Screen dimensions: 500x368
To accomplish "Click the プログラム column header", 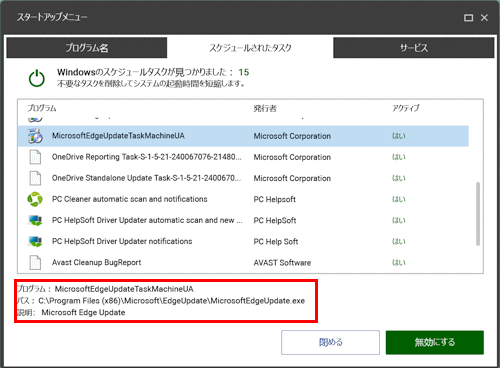I will tap(42, 108).
